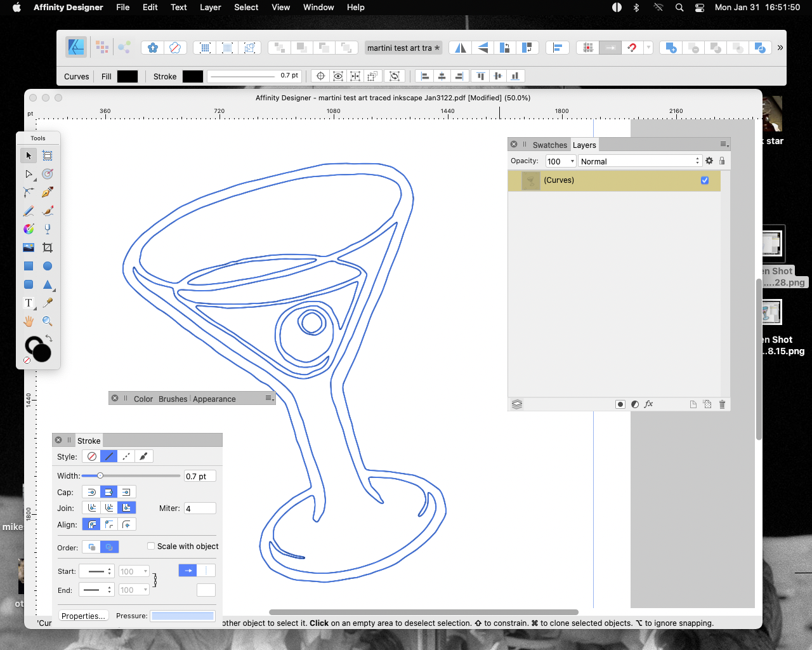Open the Layers panel options menu
The image size is (812, 650).
point(723,144)
